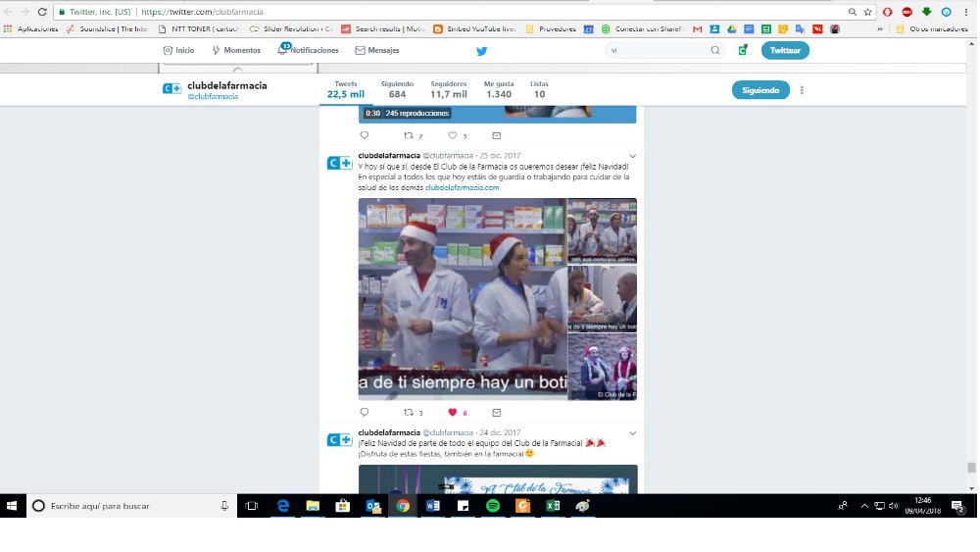Select the Me gusta 1.340 tab
Viewport: 980px width, 552px height.
tap(499, 89)
